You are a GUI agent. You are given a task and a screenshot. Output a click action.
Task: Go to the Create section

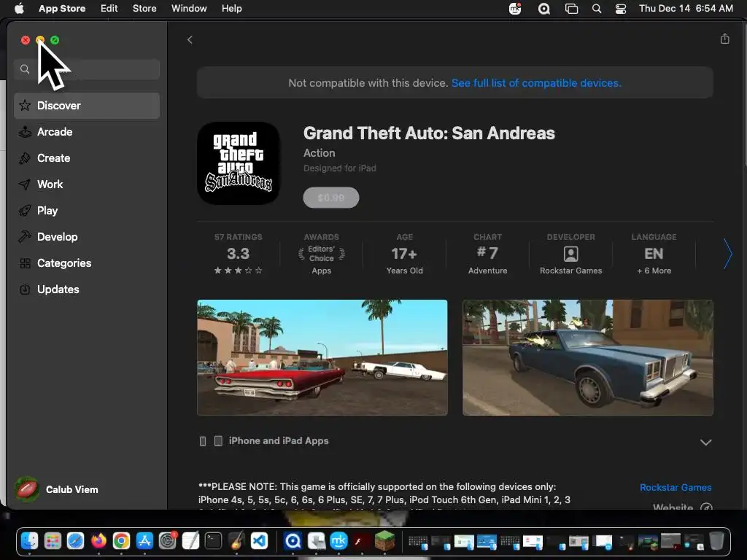point(87,158)
